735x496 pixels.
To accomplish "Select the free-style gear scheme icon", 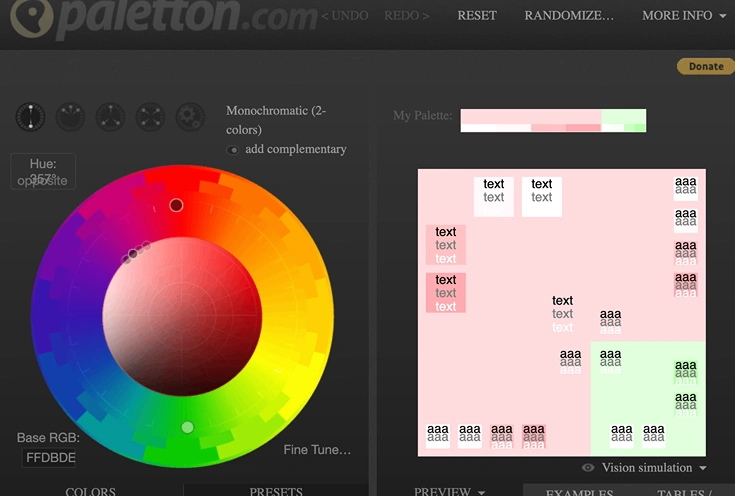I will [190, 116].
